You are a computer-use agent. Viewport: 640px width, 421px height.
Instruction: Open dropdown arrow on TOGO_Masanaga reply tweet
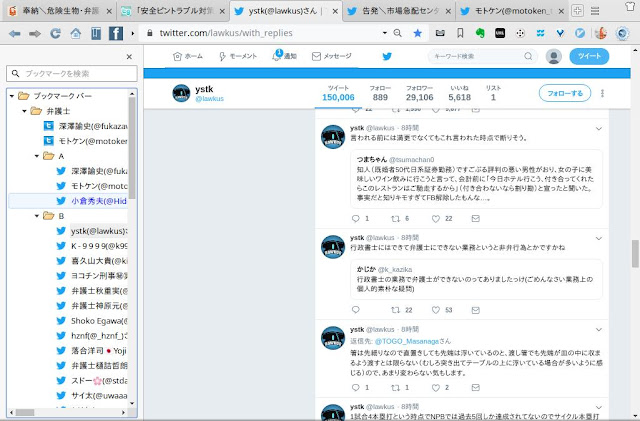pyautogui.click(x=598, y=330)
